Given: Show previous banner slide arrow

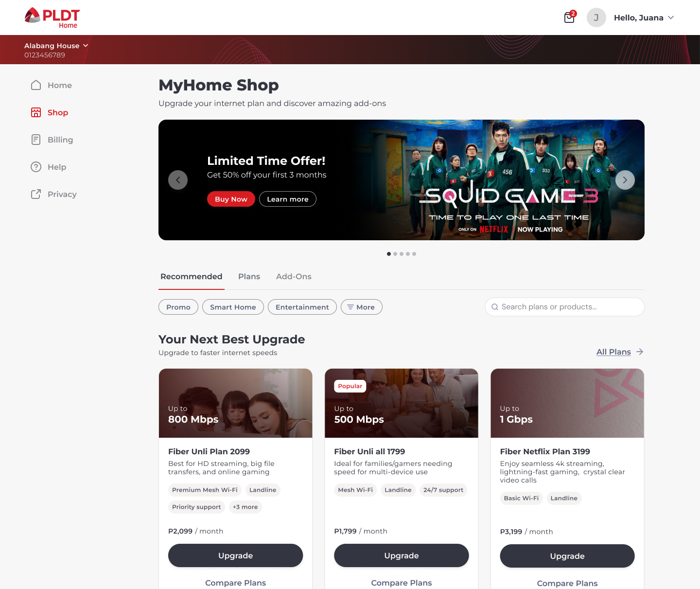Looking at the screenshot, I should [x=178, y=180].
